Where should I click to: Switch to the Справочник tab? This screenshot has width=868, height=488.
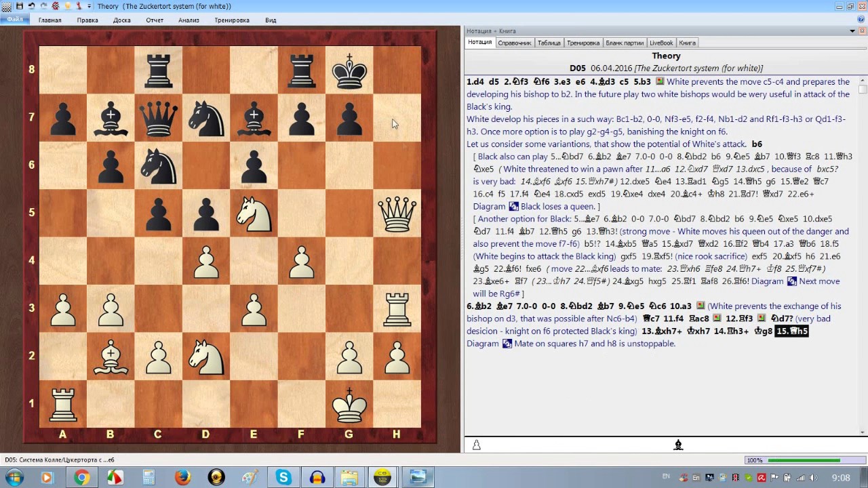point(515,43)
